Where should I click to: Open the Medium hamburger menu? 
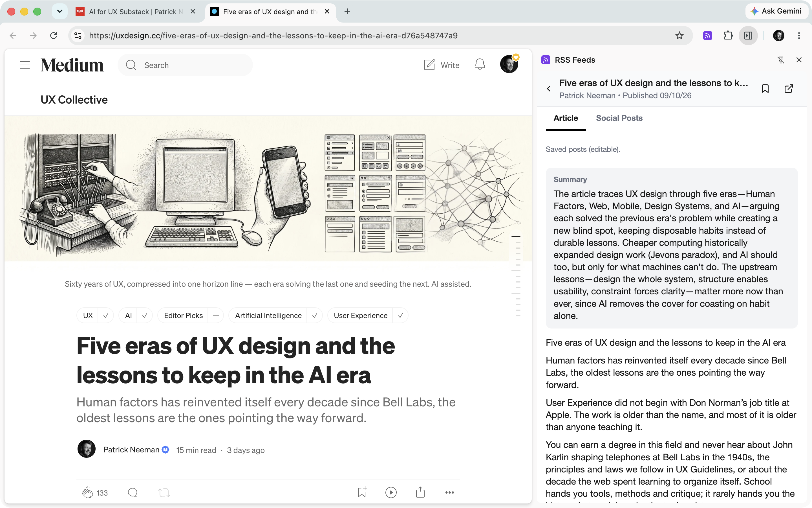point(25,65)
